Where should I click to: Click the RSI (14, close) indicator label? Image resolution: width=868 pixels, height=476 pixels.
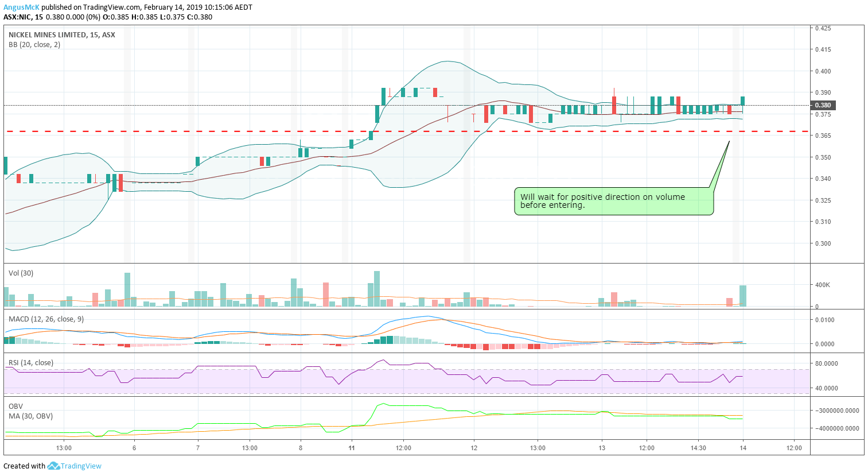pos(31,363)
